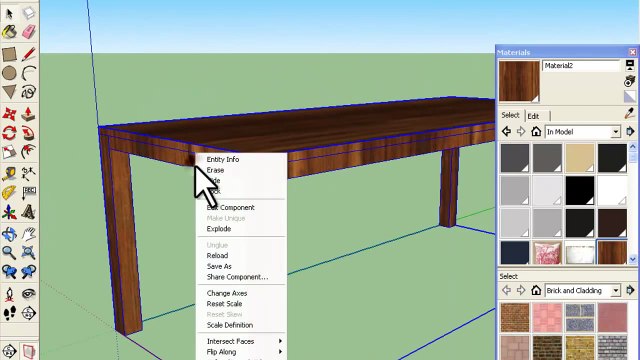The image size is (640, 360).
Task: Click Back arrow in upper Materials pane
Action: [507, 131]
